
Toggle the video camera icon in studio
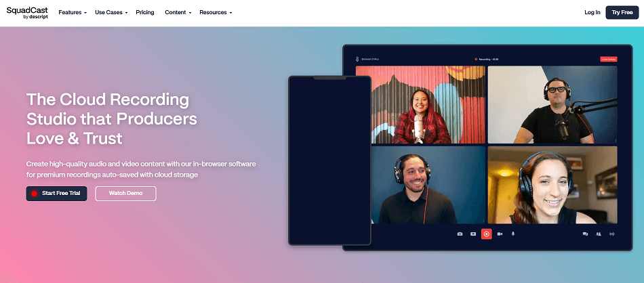tap(500, 234)
